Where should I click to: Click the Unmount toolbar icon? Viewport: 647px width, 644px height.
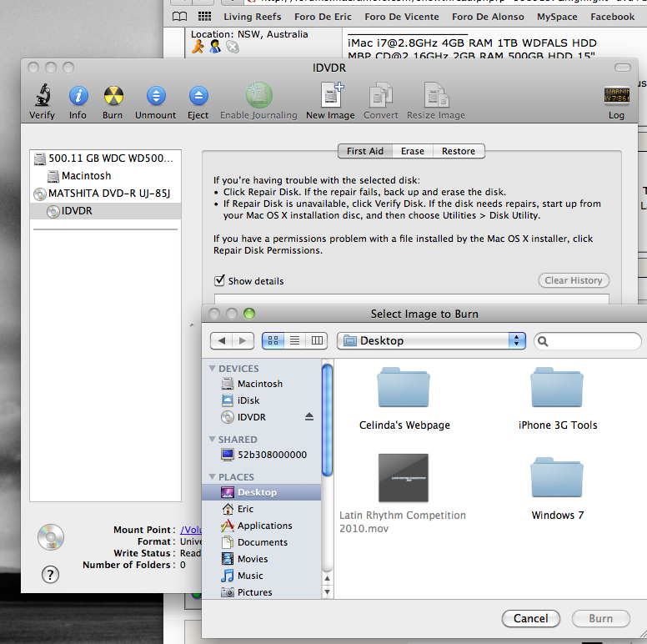coord(156,96)
